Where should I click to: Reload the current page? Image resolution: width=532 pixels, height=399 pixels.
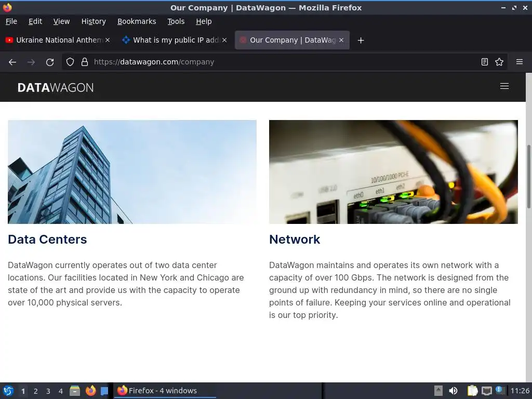coord(50,62)
